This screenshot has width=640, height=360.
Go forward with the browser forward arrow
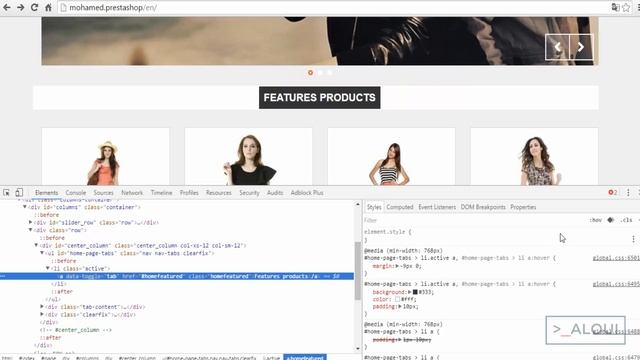click(20, 7)
